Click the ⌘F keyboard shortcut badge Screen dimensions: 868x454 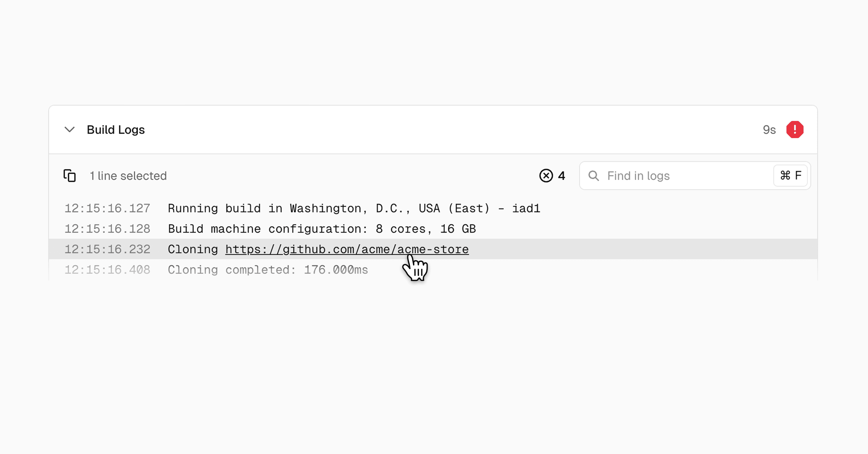[x=790, y=175]
